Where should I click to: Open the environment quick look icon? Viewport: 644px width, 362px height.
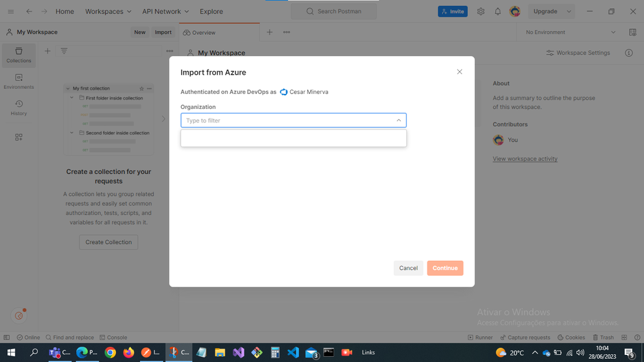(632, 32)
